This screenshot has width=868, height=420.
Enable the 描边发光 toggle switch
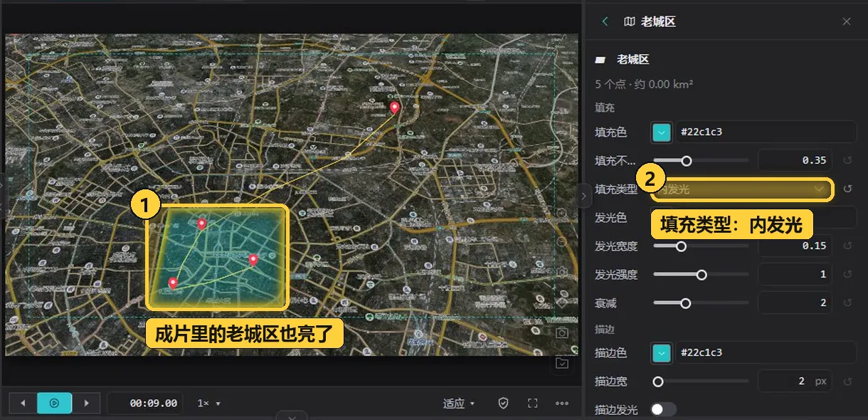664,409
